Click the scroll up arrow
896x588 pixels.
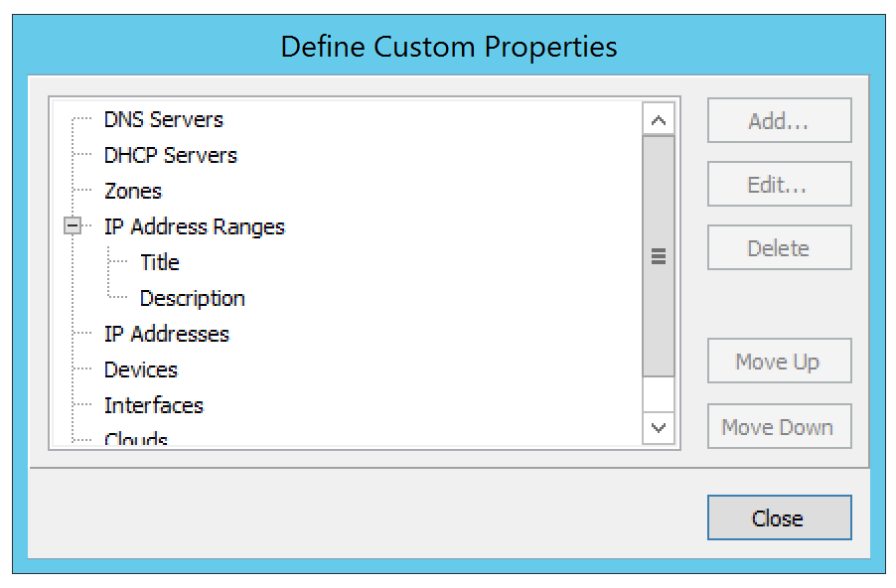point(659,120)
